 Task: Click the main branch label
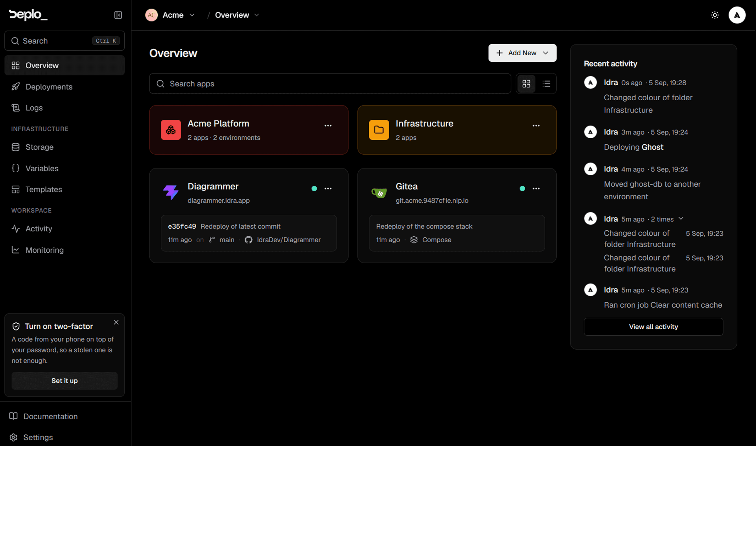(x=227, y=240)
